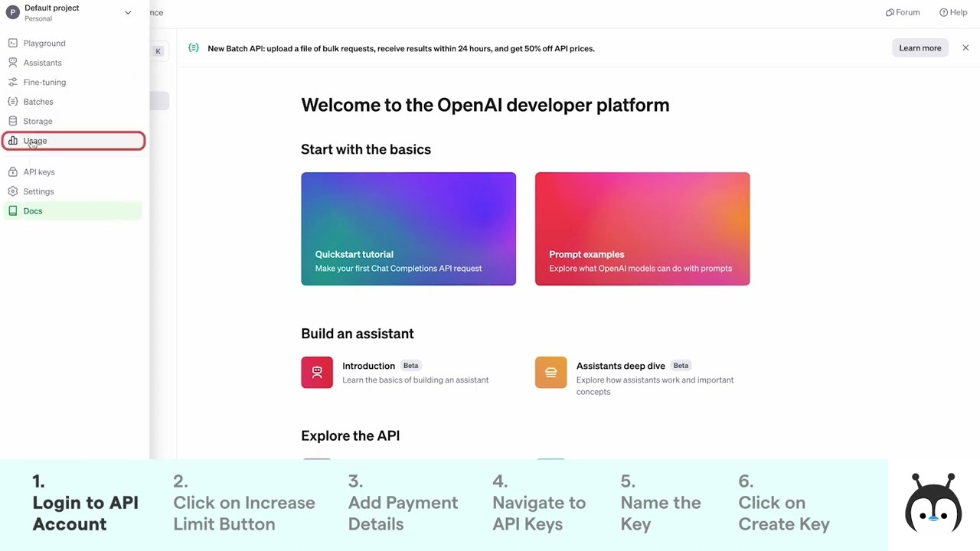980x551 pixels.
Task: Click the New Batch API announcement text
Action: 401,48
